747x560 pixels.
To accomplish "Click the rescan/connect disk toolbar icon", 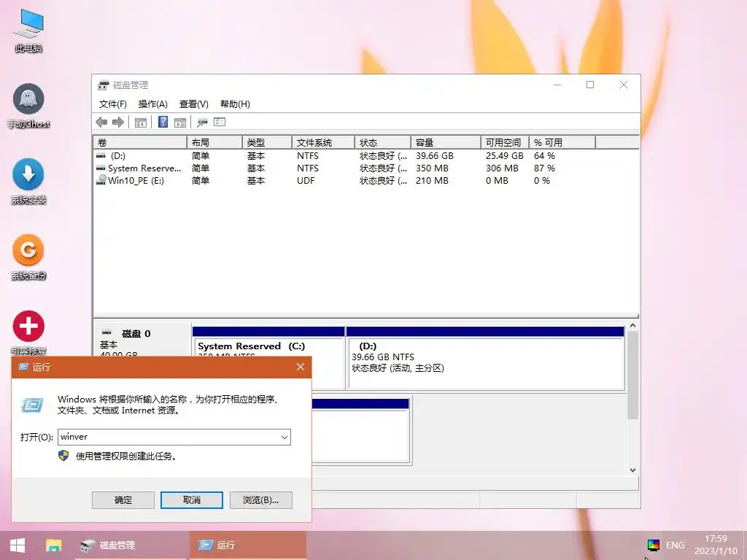I will (x=203, y=122).
